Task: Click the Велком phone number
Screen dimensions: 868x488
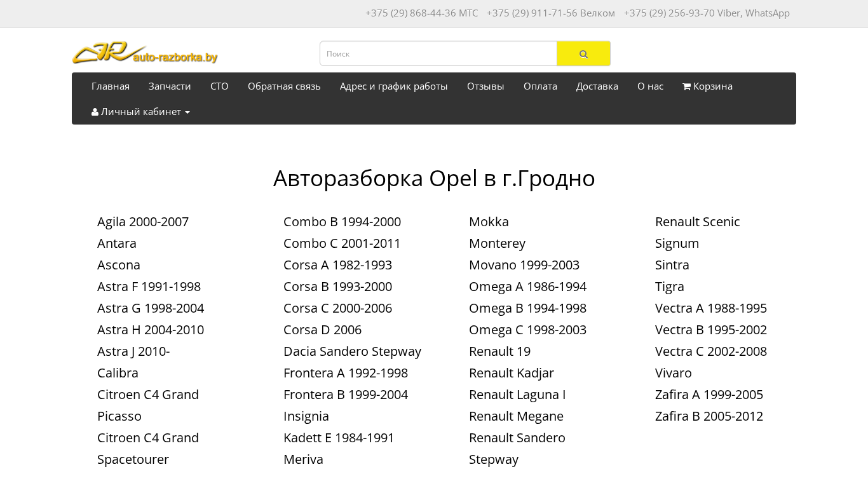Action: pos(551,13)
